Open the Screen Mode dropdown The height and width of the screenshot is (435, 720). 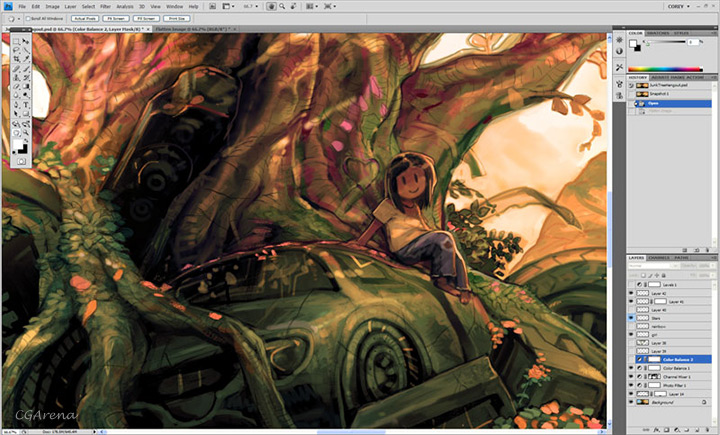(x=330, y=6)
